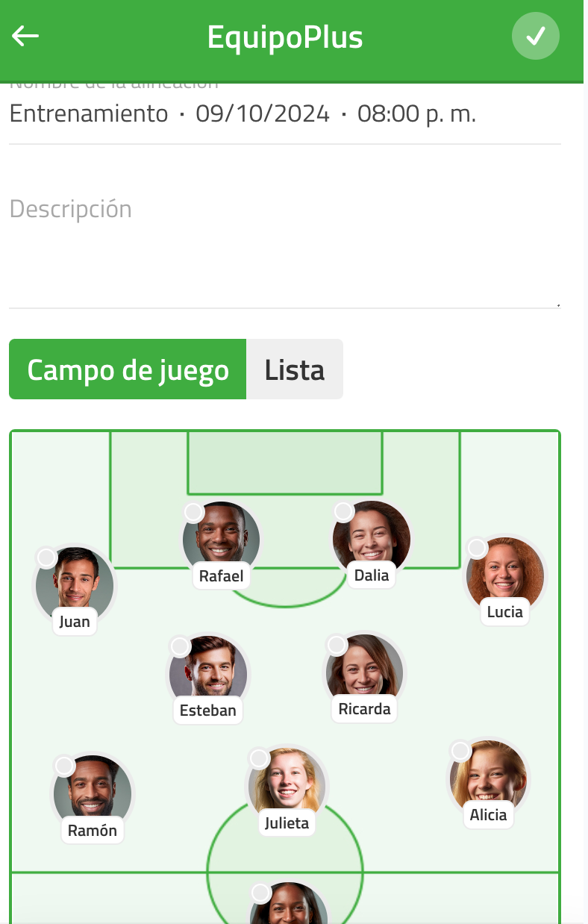The height and width of the screenshot is (924, 588).
Task: Click the Alicia name label
Action: 489,815
